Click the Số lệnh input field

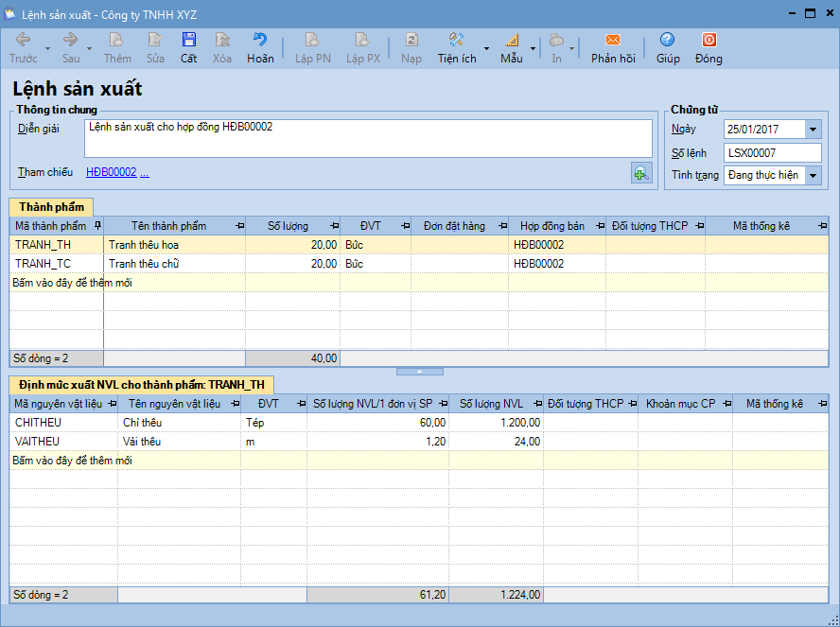click(x=772, y=152)
